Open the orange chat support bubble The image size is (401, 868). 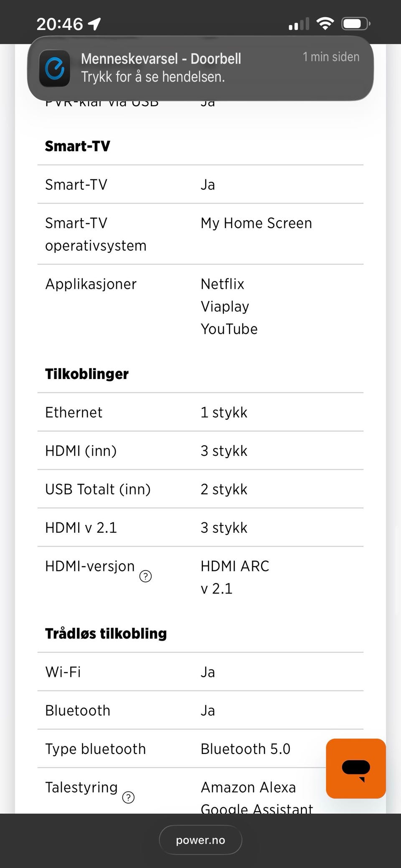pos(355,768)
